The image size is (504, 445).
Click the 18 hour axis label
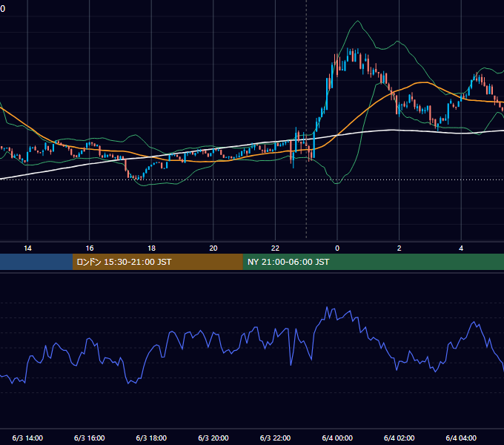pos(151,248)
